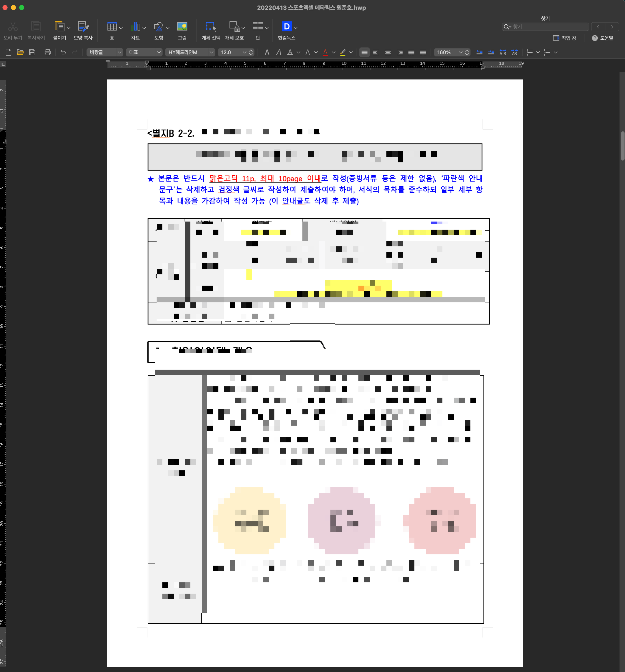Insert a table with the 표 icon
Screen dimensions: 625x672
112,27
